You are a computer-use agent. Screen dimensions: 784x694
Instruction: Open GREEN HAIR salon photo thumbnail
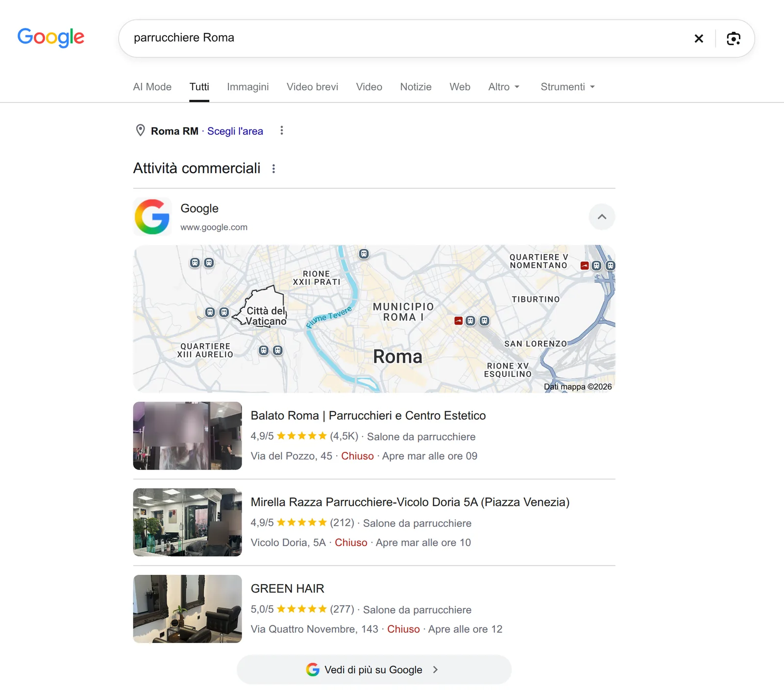[188, 609]
